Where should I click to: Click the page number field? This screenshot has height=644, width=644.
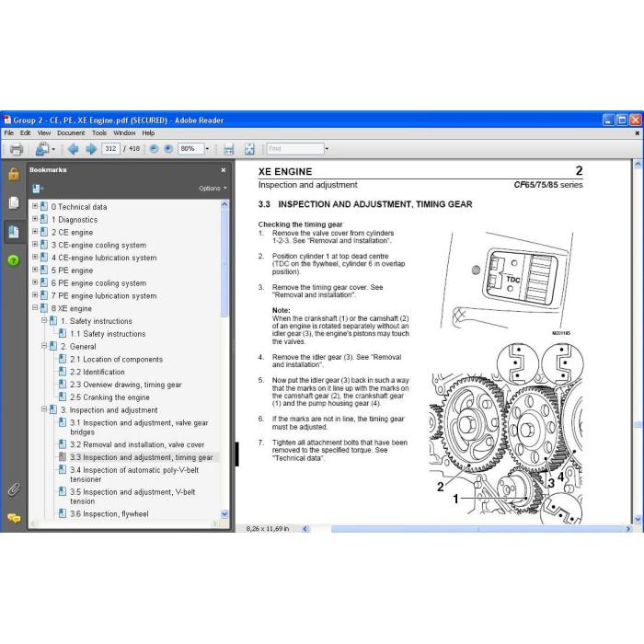click(110, 149)
